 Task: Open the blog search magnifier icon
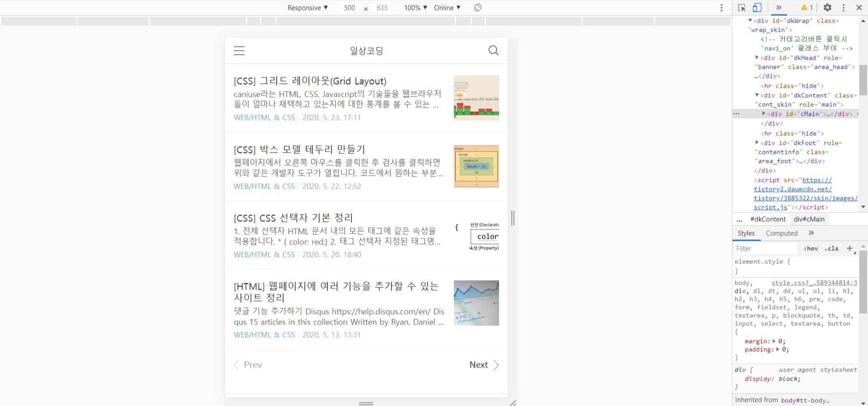click(x=494, y=51)
